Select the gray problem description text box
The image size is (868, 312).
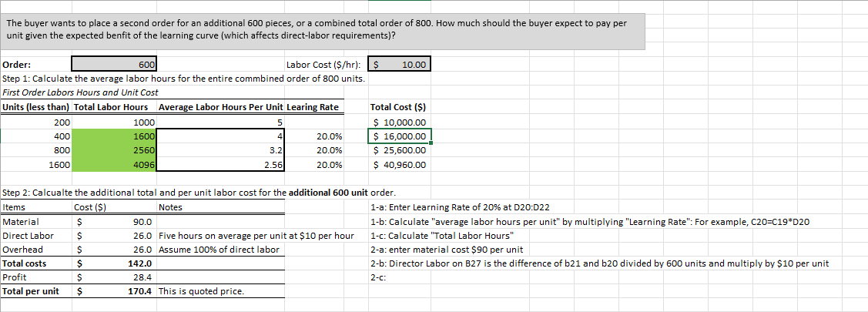click(x=323, y=32)
